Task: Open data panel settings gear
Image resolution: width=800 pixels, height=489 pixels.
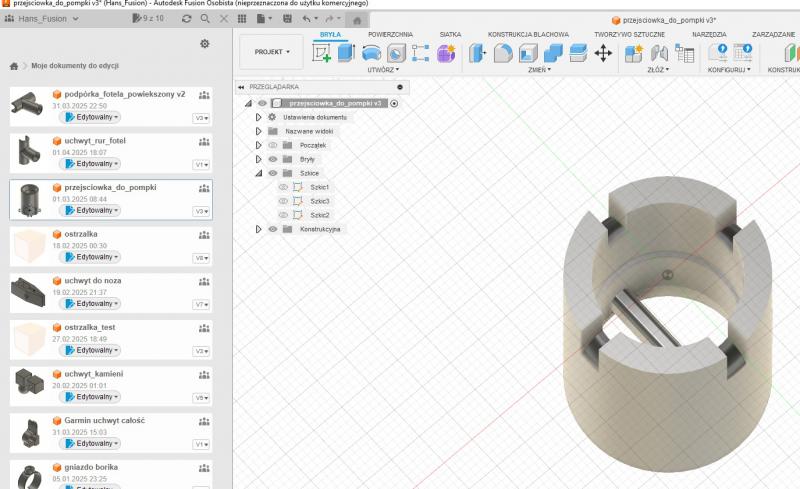Action: [205, 44]
